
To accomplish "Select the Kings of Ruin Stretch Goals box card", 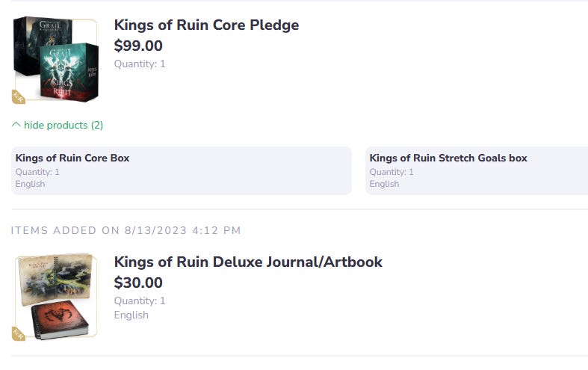I will (477, 170).
